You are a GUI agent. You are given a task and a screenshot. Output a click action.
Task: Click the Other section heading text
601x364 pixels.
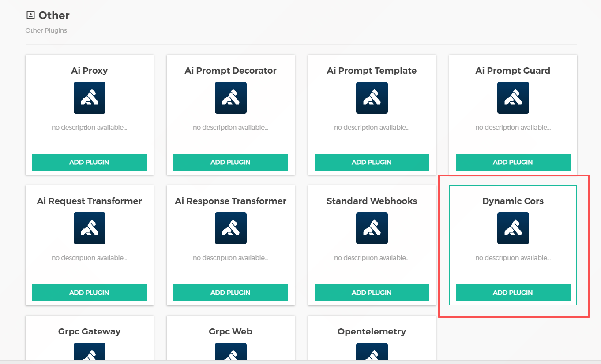(x=54, y=15)
